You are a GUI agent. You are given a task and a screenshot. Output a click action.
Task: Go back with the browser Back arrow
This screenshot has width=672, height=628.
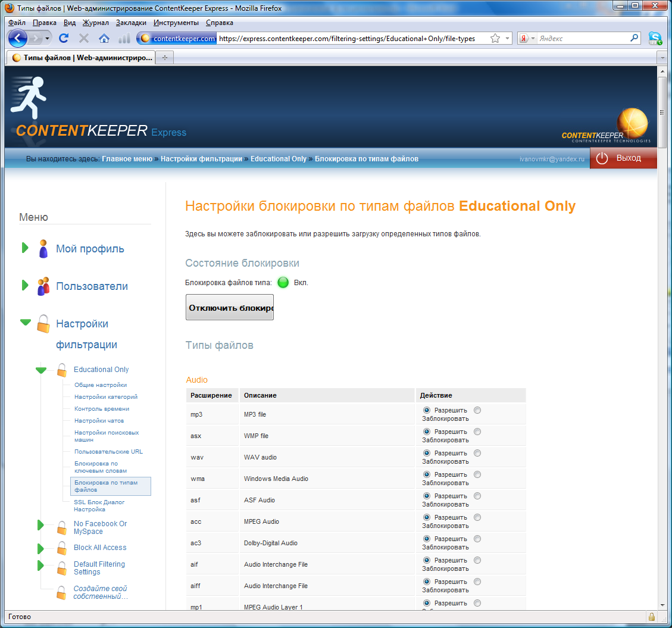click(x=18, y=39)
